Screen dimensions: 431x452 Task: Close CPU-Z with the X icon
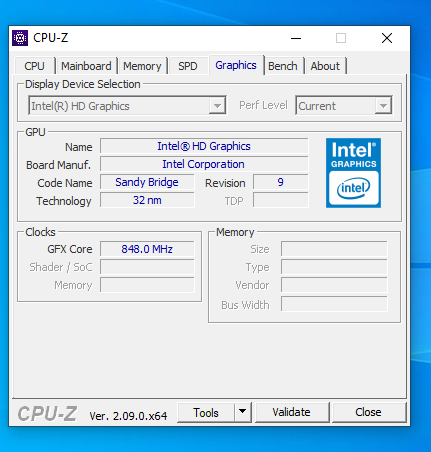click(x=387, y=38)
